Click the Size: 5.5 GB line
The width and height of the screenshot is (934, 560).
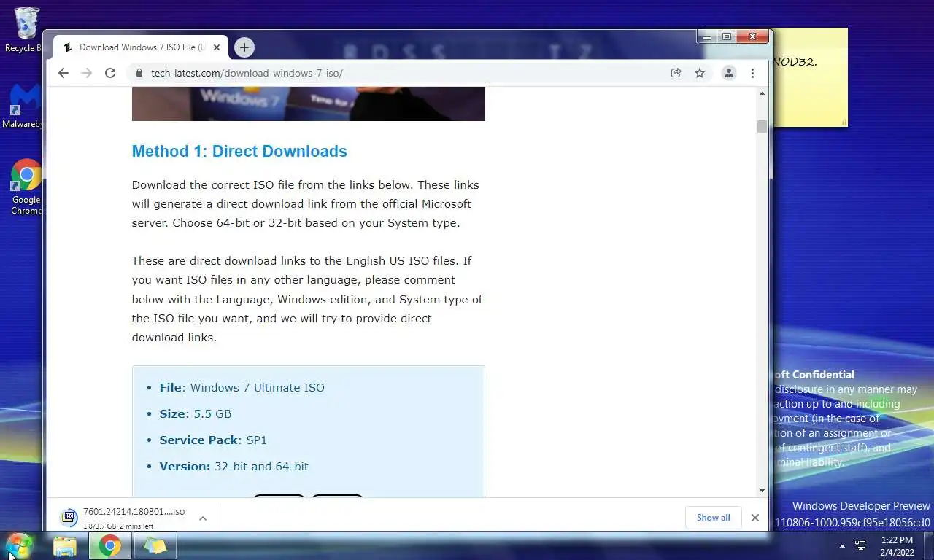196,413
